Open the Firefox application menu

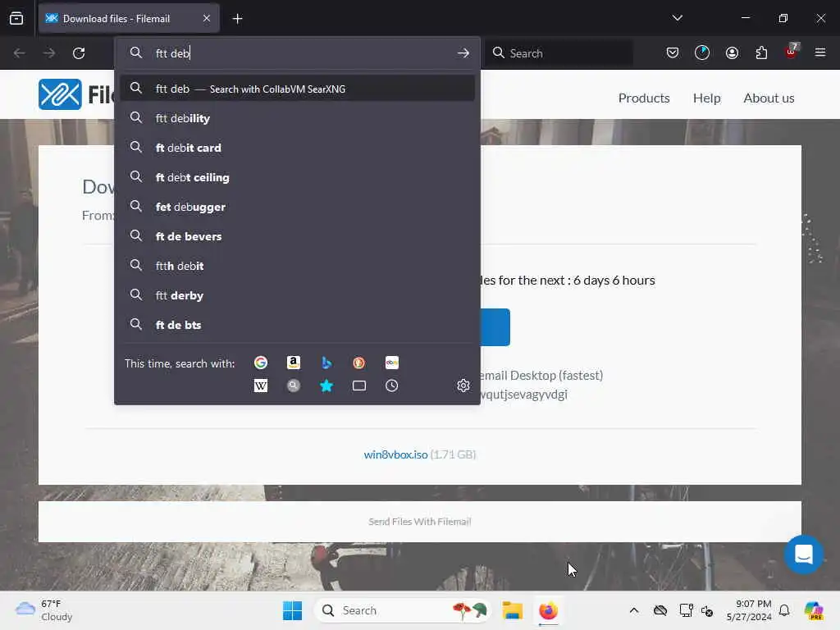(x=820, y=52)
